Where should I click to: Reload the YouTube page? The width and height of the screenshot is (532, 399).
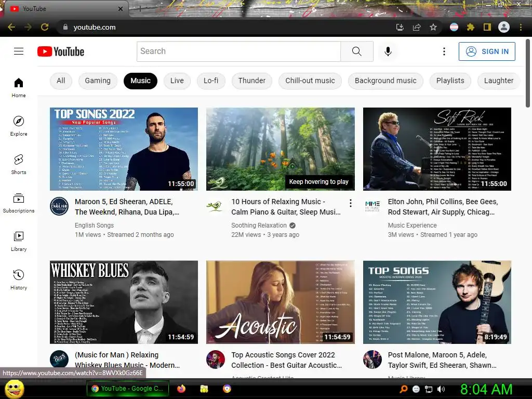(x=45, y=27)
